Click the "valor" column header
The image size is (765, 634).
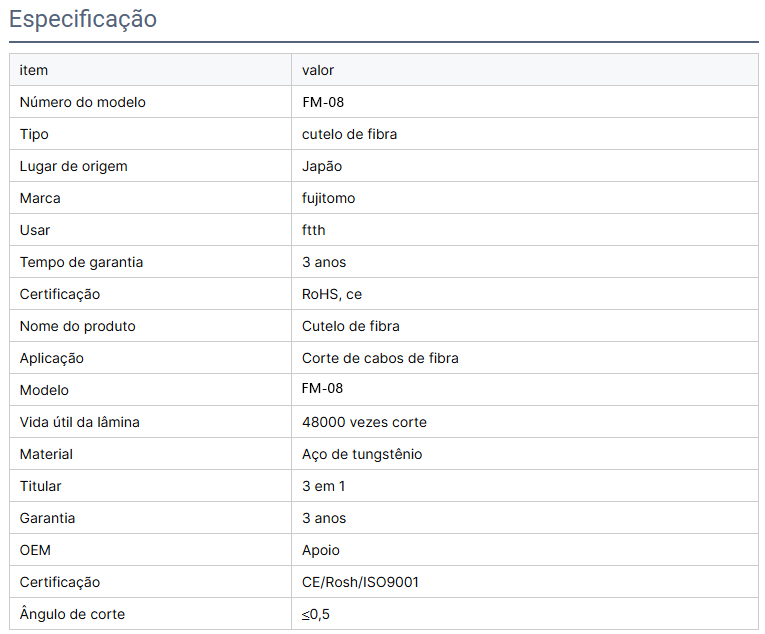click(318, 70)
